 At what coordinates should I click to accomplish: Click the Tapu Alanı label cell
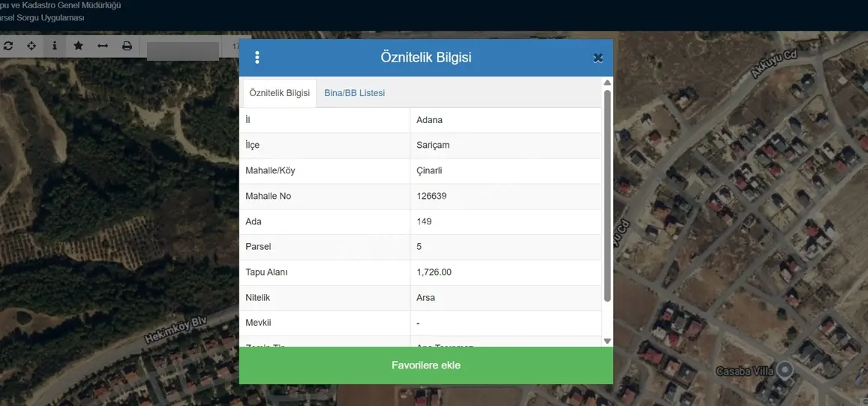[324, 273]
